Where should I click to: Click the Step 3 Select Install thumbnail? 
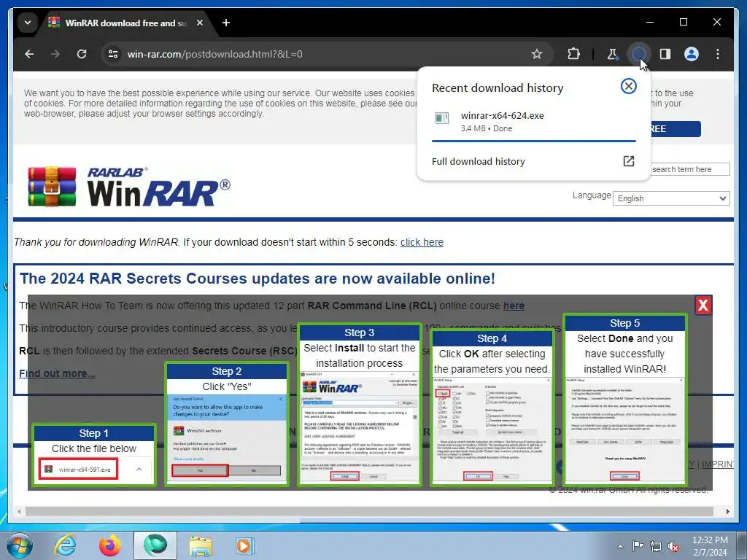coord(360,405)
